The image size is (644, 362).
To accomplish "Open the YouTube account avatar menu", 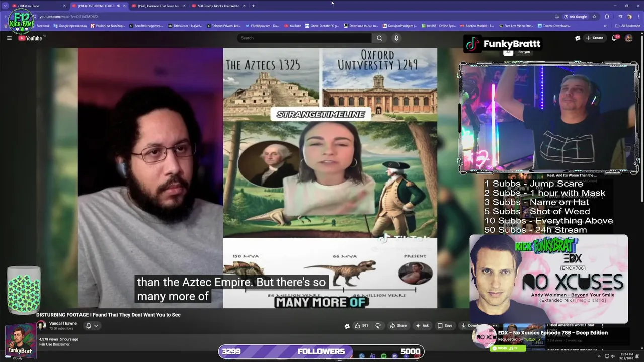I will [x=628, y=38].
